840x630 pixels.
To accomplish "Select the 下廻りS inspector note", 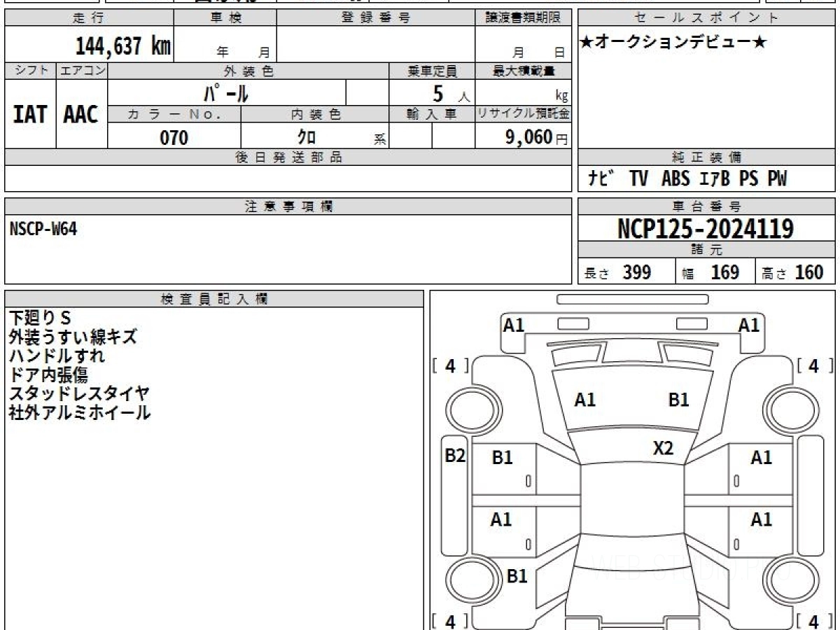I will click(41, 317).
